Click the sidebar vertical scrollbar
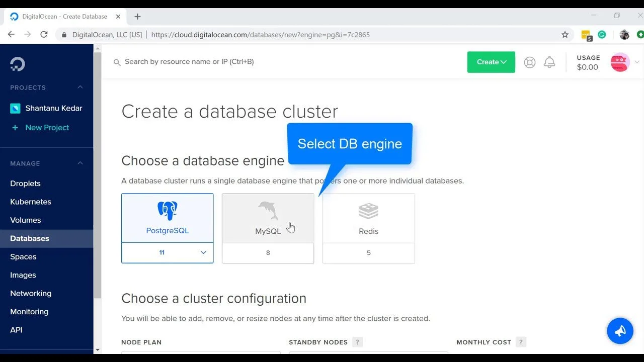 tap(97, 176)
